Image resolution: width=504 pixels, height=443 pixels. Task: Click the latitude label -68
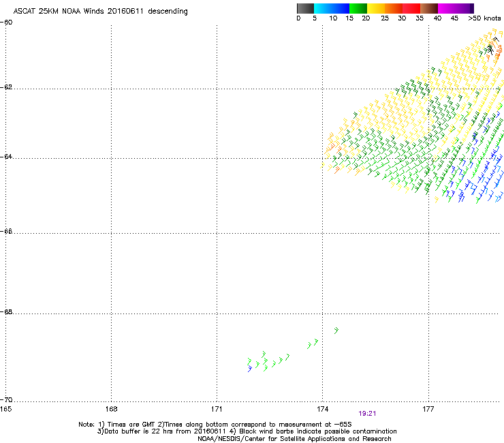pyautogui.click(x=6, y=312)
